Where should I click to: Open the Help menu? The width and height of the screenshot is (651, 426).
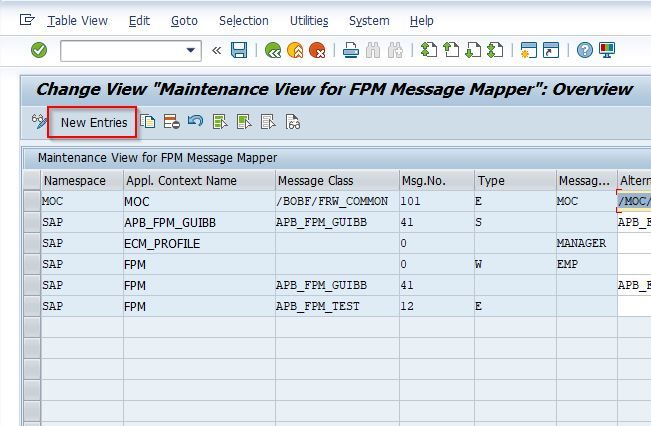pos(421,20)
